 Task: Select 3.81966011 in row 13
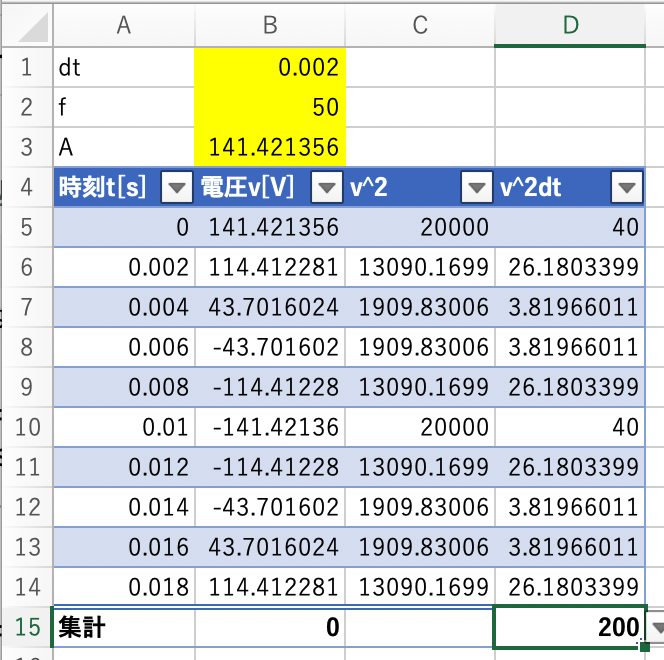(570, 547)
